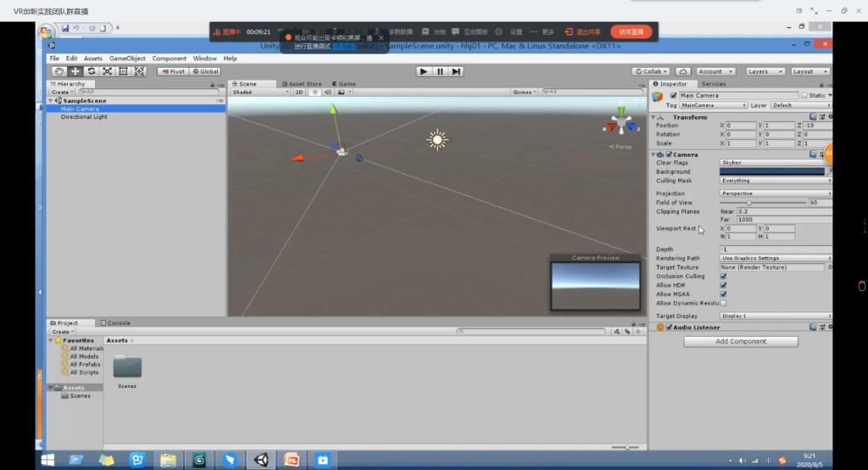Image resolution: width=868 pixels, height=470 pixels.
Task: Open the Layer Default dropdown
Action: [801, 105]
